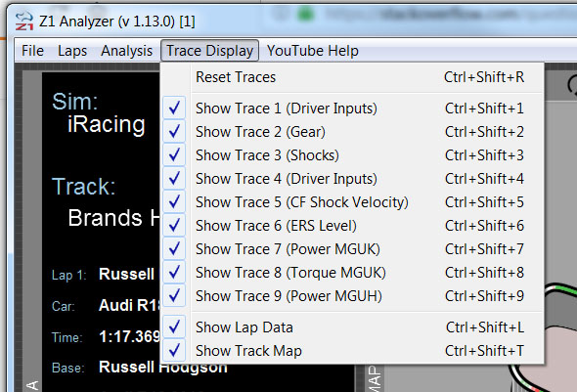Image resolution: width=577 pixels, height=392 pixels.
Task: Toggle Show Trace 4 (Driver Inputs)
Action: (x=352, y=179)
